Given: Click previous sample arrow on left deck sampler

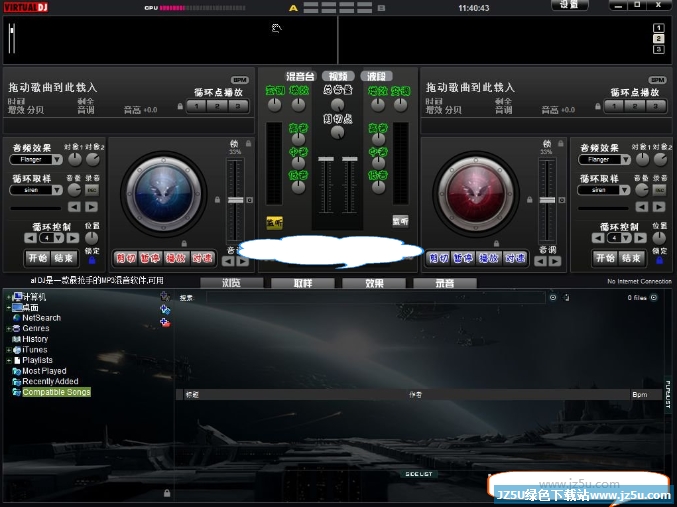Looking at the screenshot, I should click(74, 207).
